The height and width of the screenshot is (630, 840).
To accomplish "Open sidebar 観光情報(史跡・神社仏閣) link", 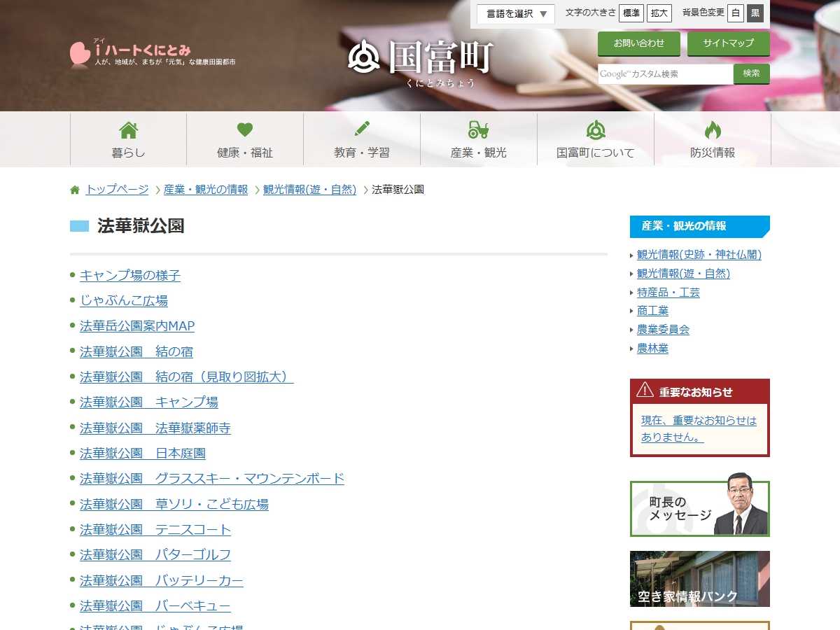I will (x=699, y=255).
